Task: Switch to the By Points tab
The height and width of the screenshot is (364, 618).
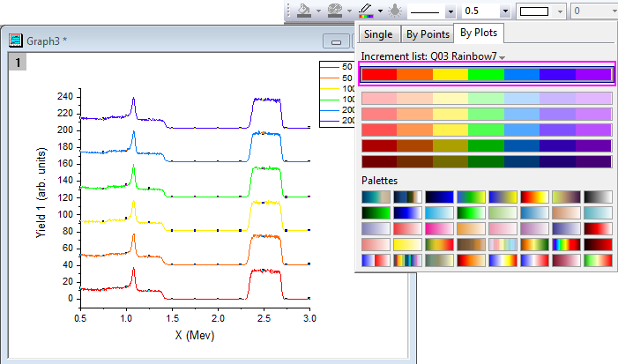Action: [x=428, y=34]
